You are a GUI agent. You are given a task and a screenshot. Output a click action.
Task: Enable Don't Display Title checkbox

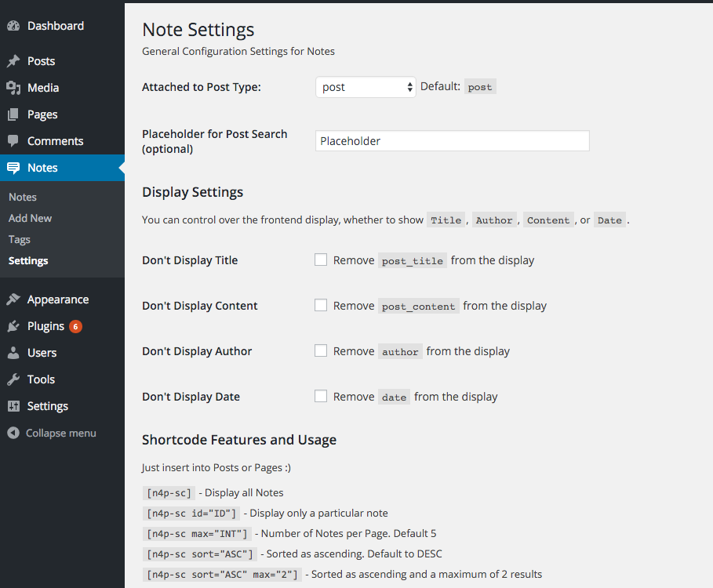[321, 260]
